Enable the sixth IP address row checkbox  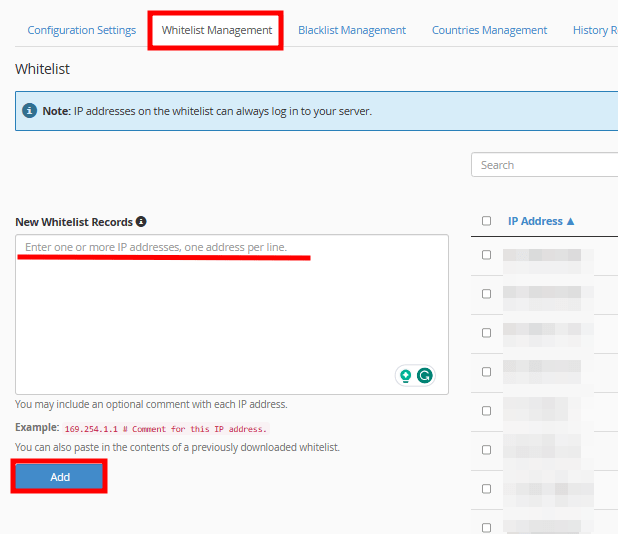pyautogui.click(x=487, y=450)
